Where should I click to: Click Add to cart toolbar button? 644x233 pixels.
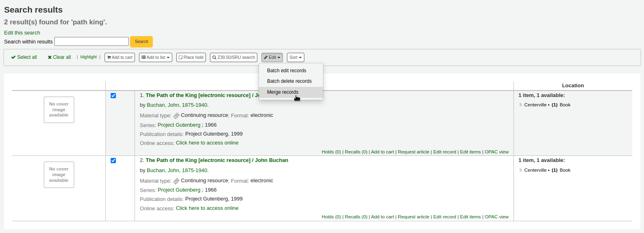point(120,58)
